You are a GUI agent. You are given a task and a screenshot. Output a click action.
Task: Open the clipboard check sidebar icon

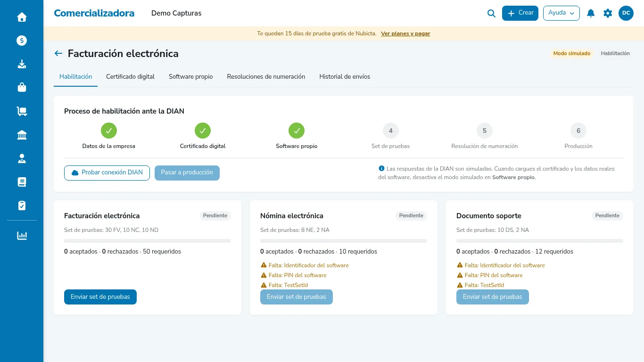click(x=22, y=206)
